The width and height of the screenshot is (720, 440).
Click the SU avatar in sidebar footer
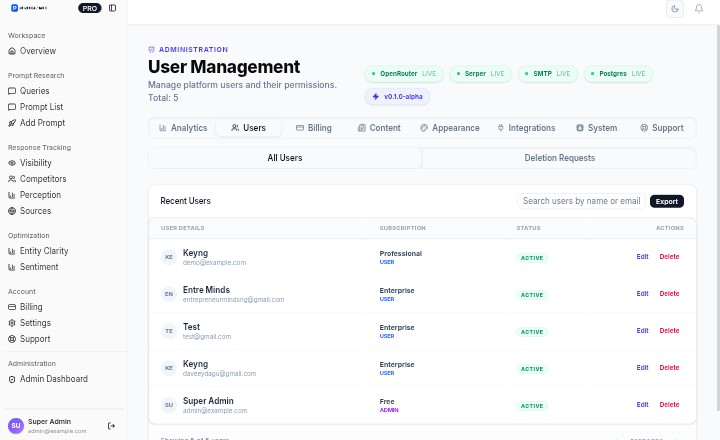click(x=16, y=426)
